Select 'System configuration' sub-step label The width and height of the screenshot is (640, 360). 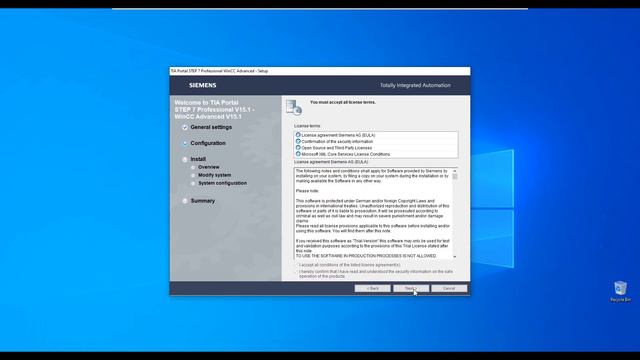click(x=222, y=183)
